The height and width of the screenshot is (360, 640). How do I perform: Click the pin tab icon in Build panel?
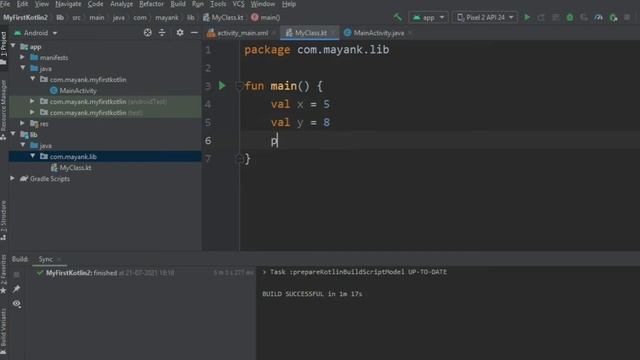click(16, 289)
